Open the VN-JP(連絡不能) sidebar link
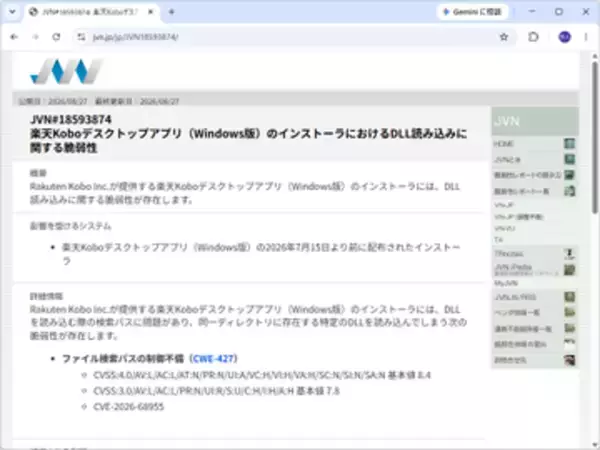This screenshot has height=450, width=600. pyautogui.click(x=518, y=217)
